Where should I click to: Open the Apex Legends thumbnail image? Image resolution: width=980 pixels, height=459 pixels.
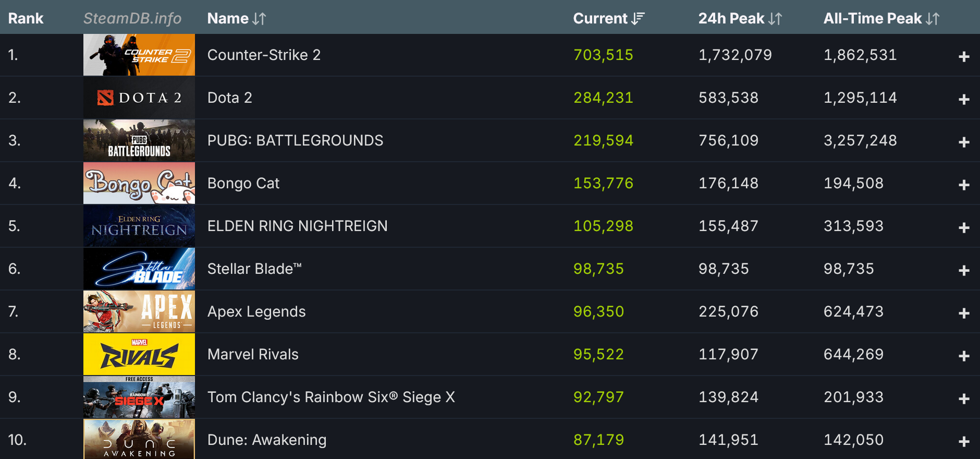[x=139, y=311]
